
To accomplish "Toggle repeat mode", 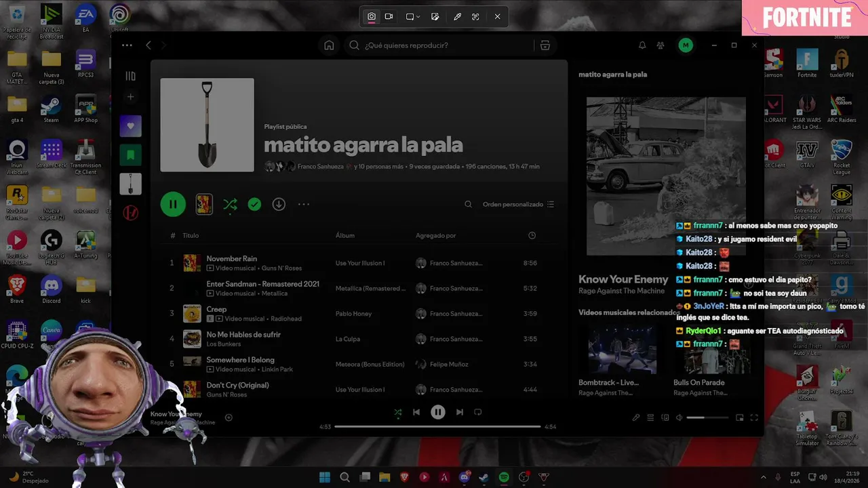I will pos(478,412).
